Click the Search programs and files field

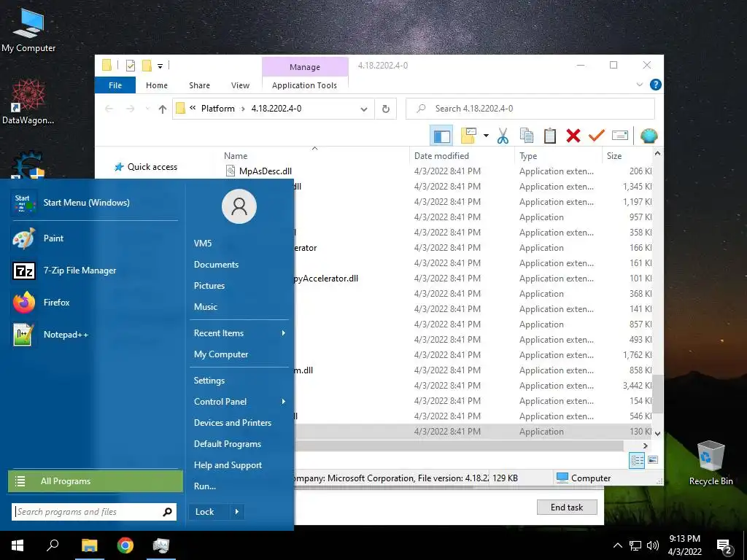pyautogui.click(x=94, y=512)
